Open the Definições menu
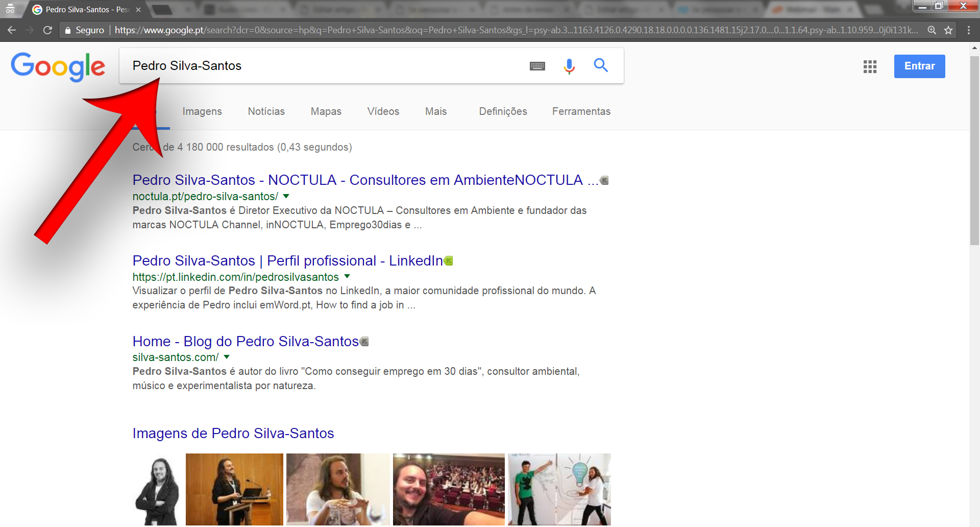Screen dimensions: 980x527 (503, 111)
